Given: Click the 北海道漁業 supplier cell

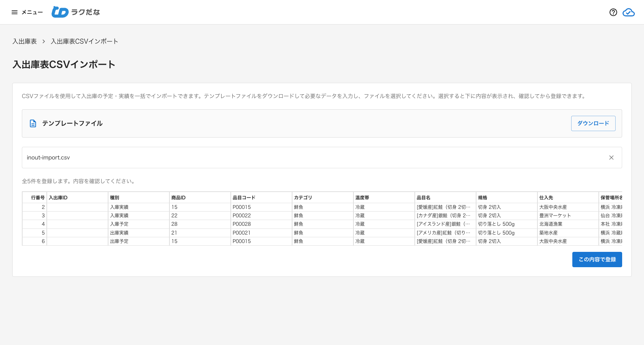Looking at the screenshot, I should tap(568, 224).
